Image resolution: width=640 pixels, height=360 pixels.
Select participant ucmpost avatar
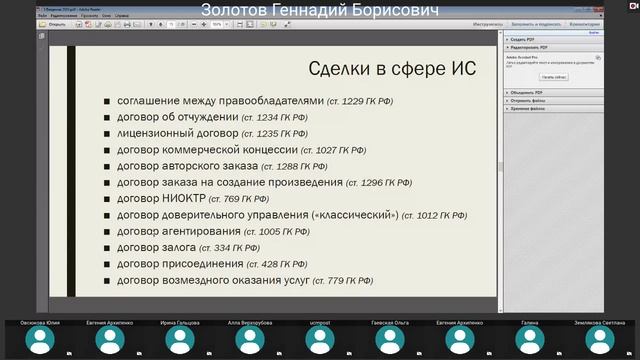tap(320, 340)
